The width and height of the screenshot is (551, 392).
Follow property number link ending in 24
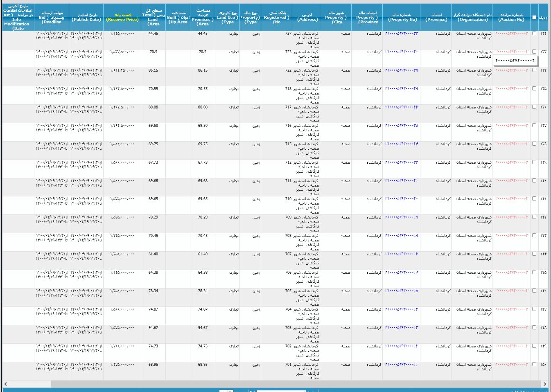[x=402, y=144]
